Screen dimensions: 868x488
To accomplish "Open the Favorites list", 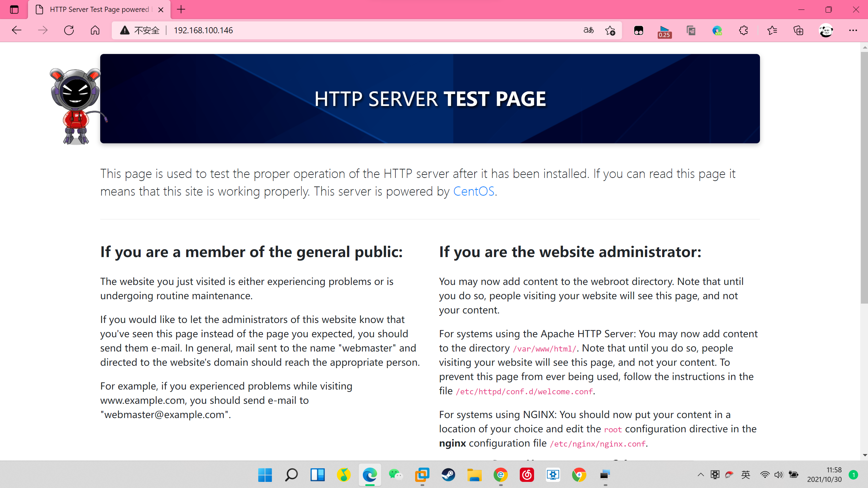I will pyautogui.click(x=772, y=30).
